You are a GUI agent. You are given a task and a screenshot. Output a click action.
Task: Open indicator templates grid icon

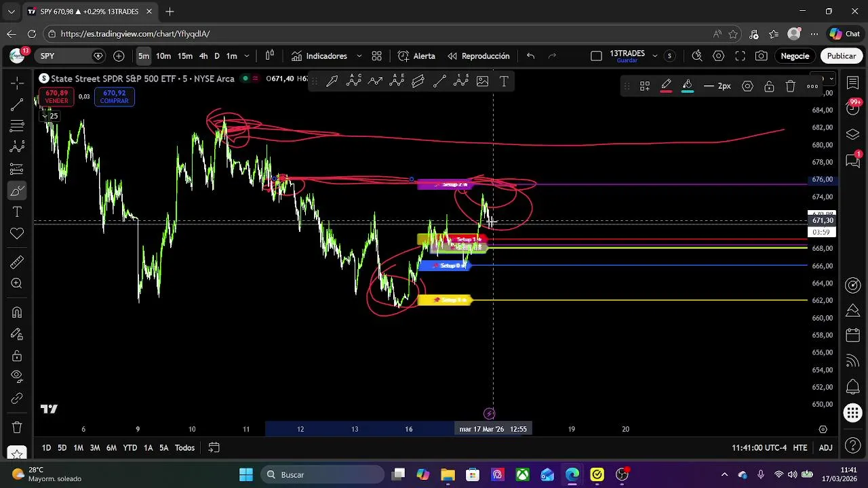click(x=377, y=56)
